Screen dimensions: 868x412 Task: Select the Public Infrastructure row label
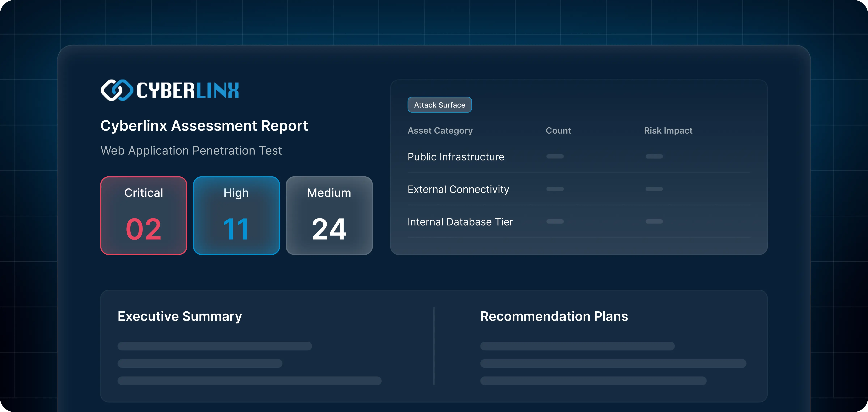click(x=456, y=157)
